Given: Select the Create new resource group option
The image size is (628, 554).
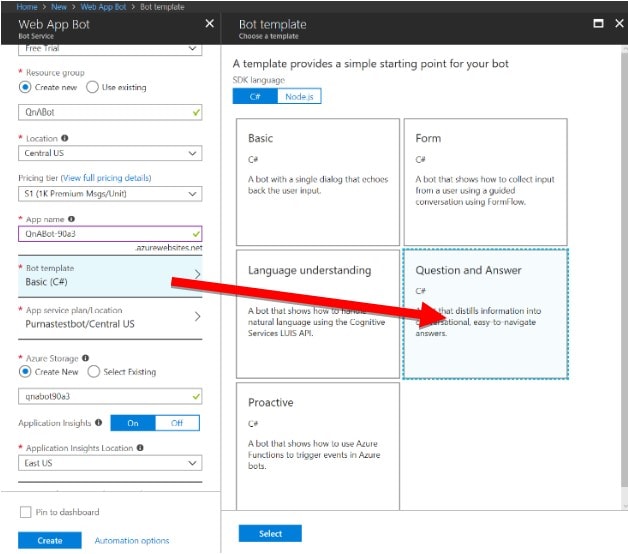Looking at the screenshot, I should [26, 87].
